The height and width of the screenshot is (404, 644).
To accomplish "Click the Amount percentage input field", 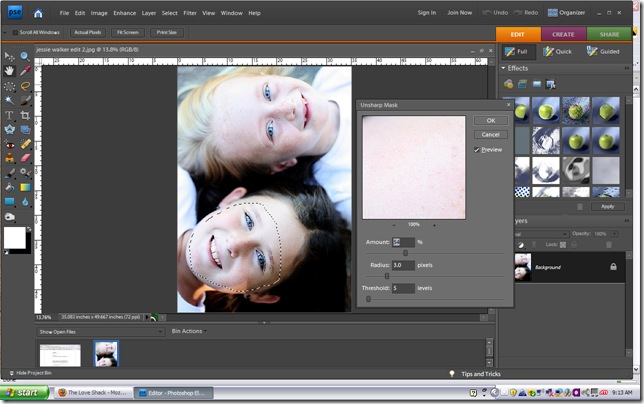I will [402, 242].
